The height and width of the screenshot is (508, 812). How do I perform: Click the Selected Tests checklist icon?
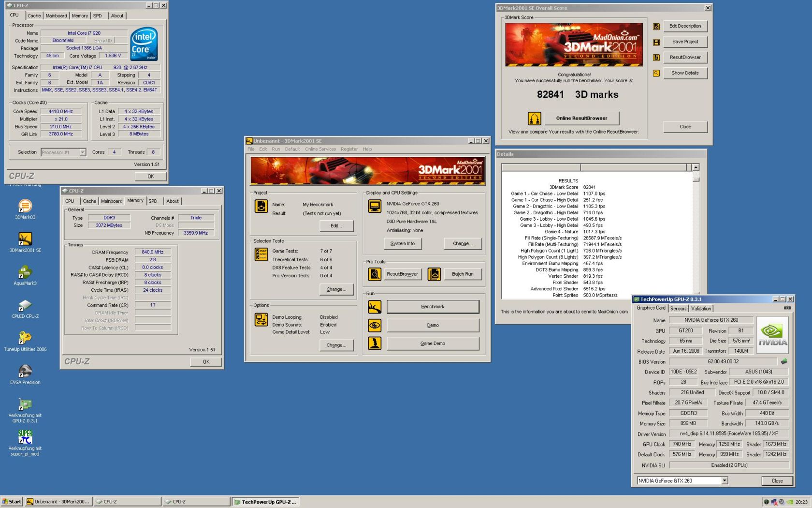coord(261,254)
